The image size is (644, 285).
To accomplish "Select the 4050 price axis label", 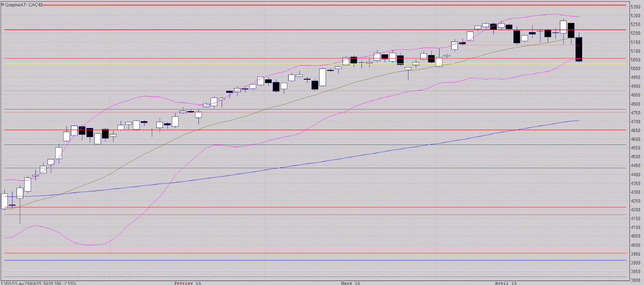I will tap(635, 236).
